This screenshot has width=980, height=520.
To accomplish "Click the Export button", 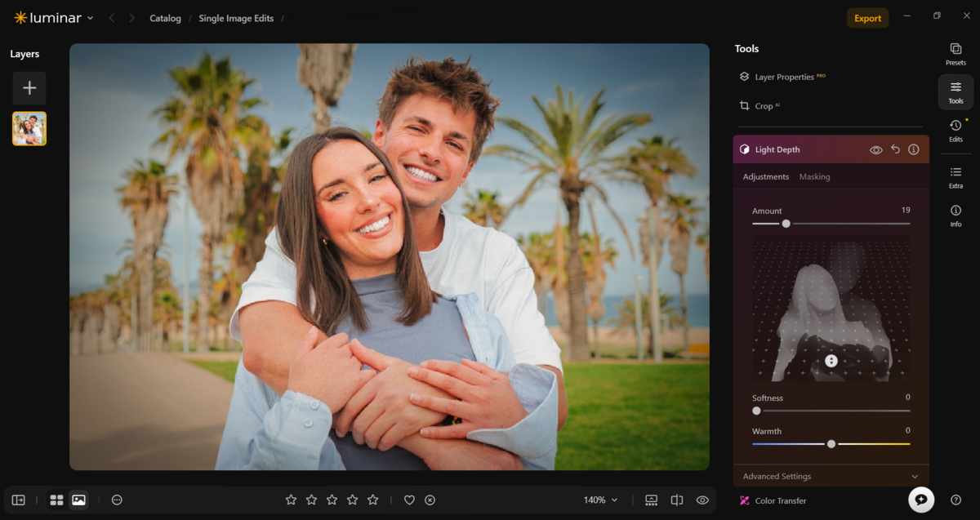I will [867, 18].
